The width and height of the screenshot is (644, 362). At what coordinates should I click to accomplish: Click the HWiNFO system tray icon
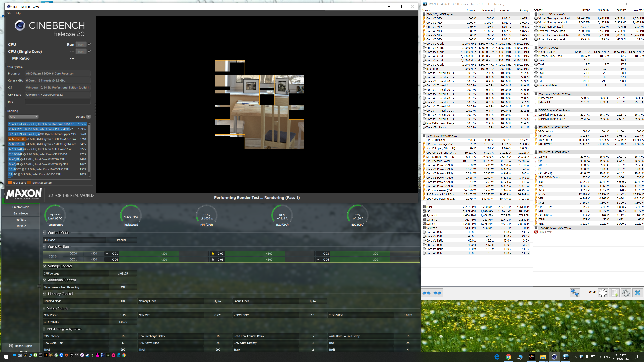(x=581, y=357)
